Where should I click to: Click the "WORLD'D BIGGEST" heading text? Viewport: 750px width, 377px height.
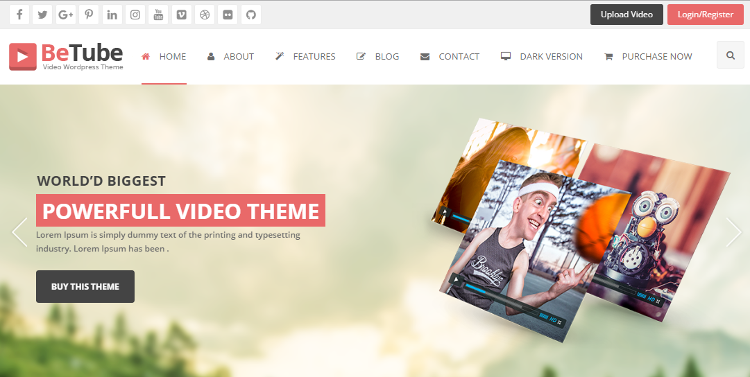[101, 181]
